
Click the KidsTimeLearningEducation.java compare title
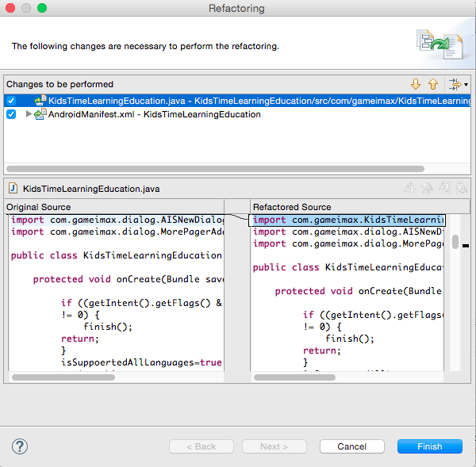(91, 189)
